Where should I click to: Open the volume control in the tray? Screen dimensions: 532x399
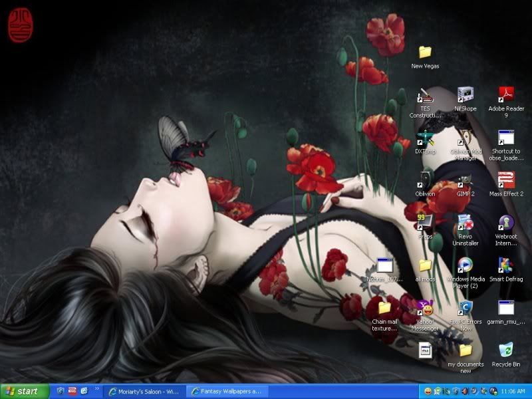[464, 391]
